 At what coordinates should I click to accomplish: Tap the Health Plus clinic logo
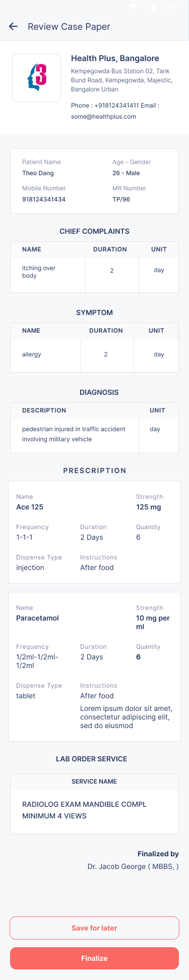point(37,78)
